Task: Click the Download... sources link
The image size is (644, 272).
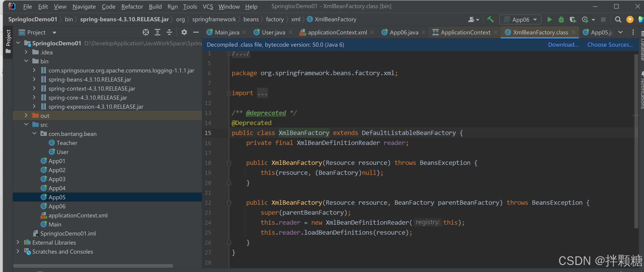Action: point(563,45)
